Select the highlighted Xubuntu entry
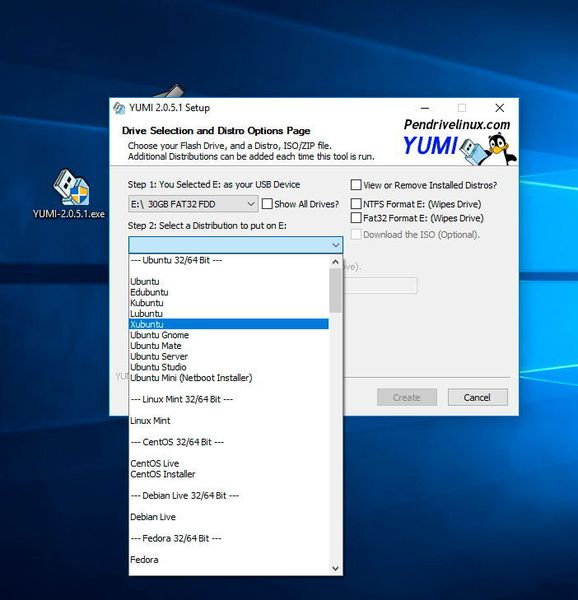 [229, 324]
